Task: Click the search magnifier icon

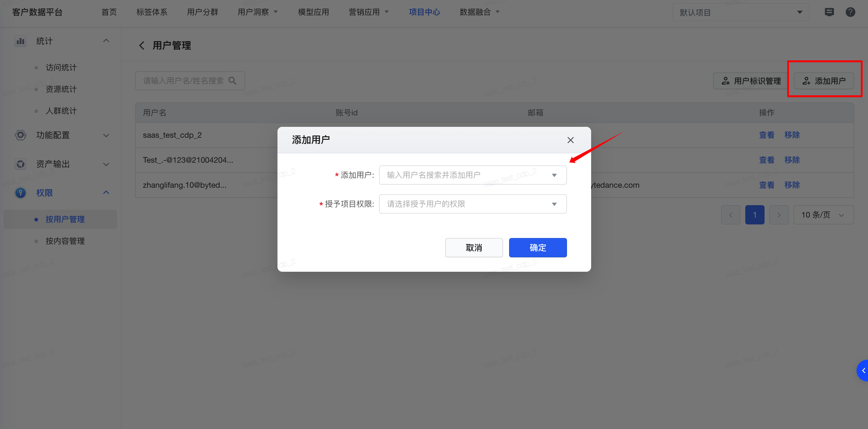Action: point(233,81)
